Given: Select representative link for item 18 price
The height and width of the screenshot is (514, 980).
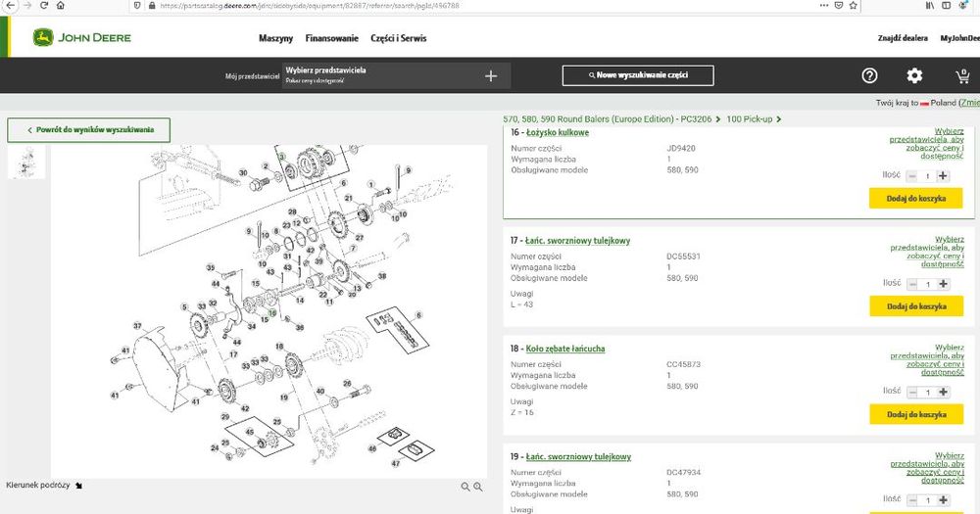Looking at the screenshot, I should point(927,359).
